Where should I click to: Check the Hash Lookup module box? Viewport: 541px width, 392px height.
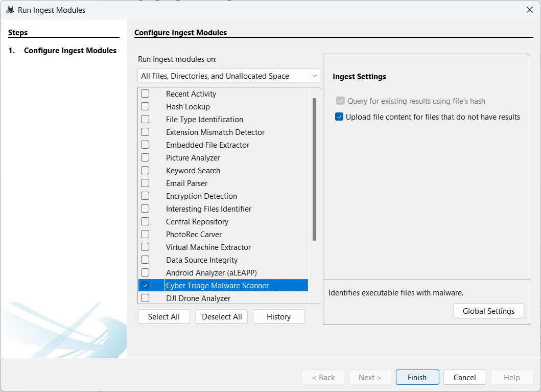pos(145,106)
